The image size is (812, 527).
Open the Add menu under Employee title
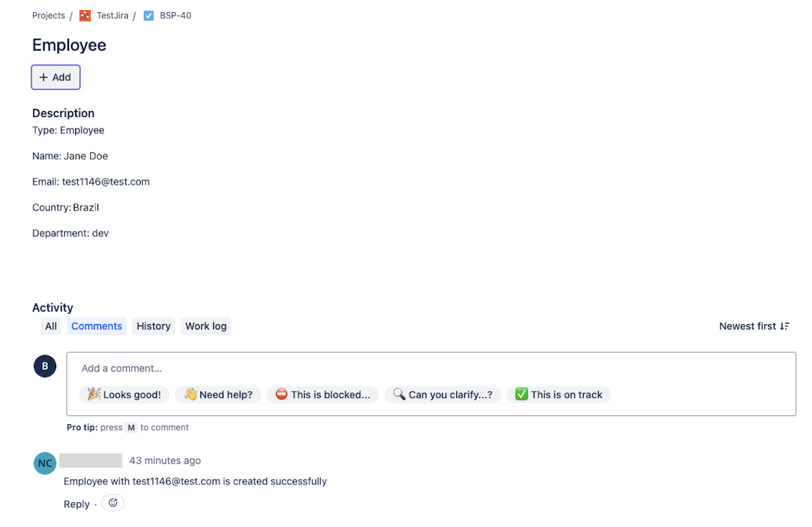click(55, 77)
